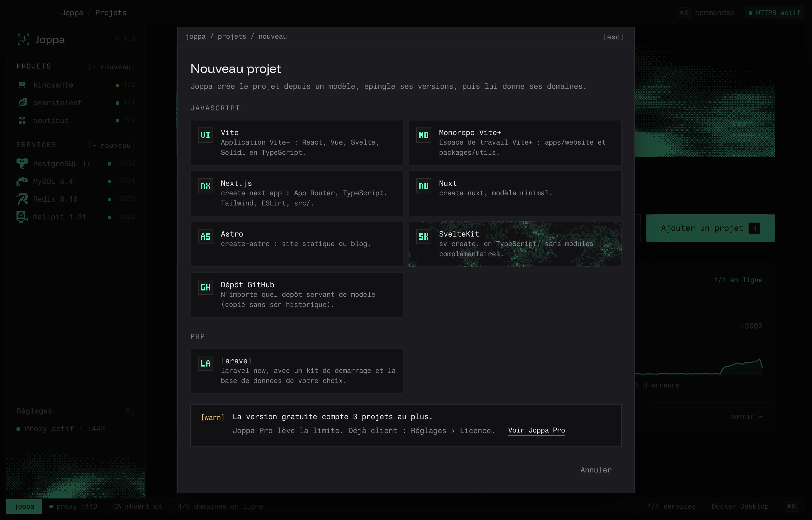Click the MO icon for Monorepo Vite+
This screenshot has width=812, height=520.
point(423,135)
